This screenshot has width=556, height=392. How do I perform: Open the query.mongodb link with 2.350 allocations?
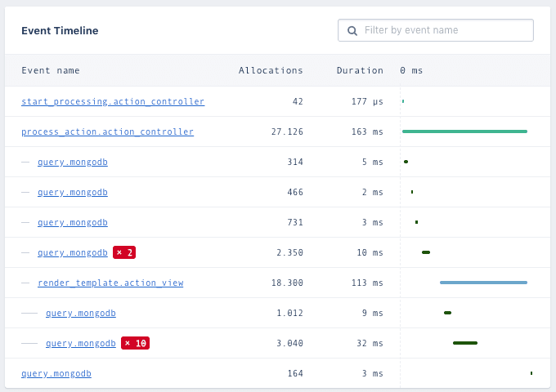pos(73,253)
